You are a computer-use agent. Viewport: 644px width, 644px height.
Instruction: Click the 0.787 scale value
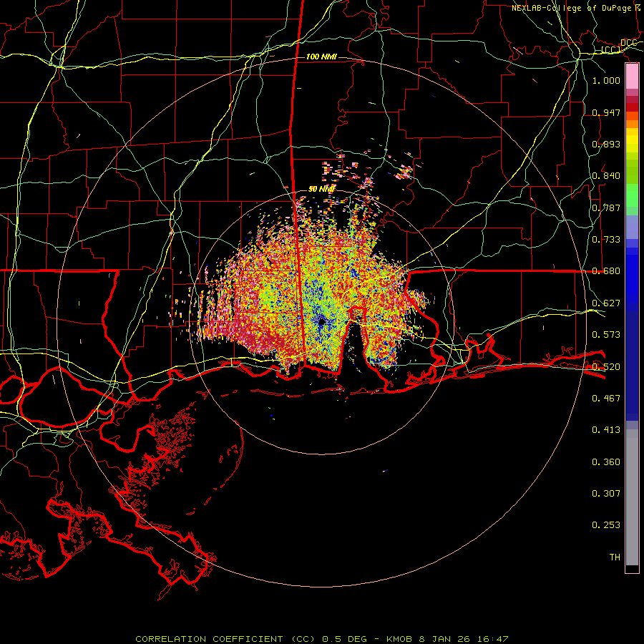(606, 208)
